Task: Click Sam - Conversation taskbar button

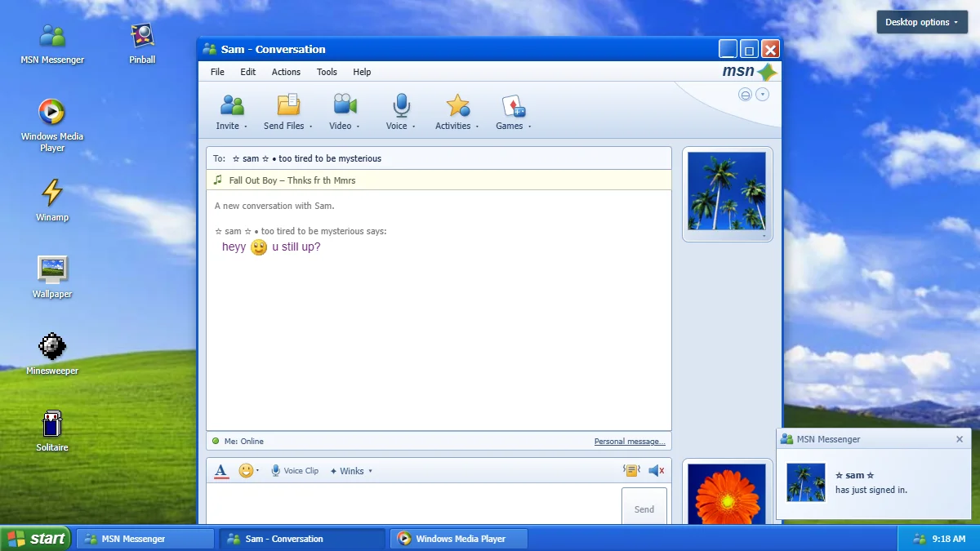Action: [302, 539]
